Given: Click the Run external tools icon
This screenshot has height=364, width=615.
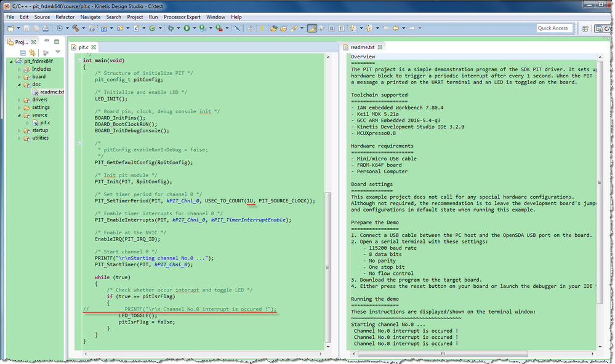Looking at the screenshot, I should pos(219,28).
